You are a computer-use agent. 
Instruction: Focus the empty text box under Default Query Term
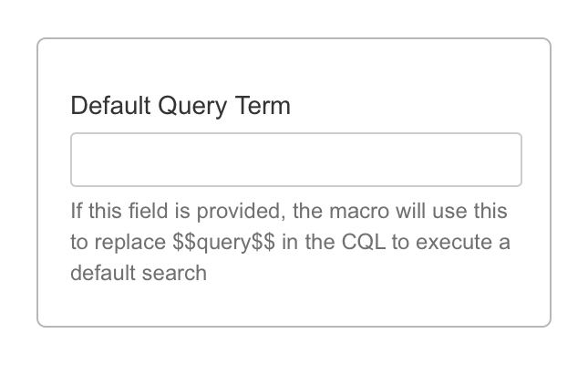[x=295, y=160]
